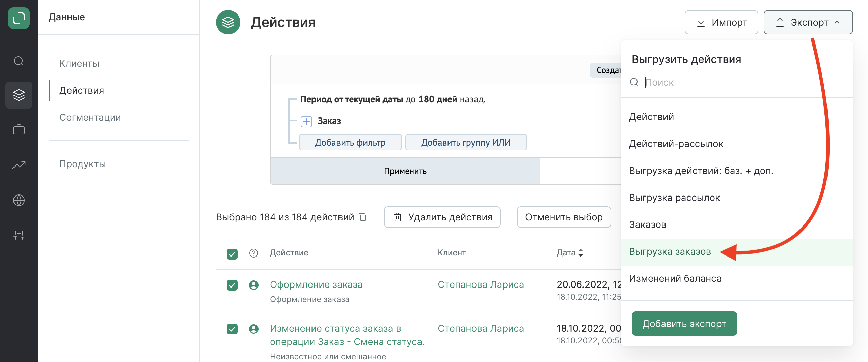This screenshot has width=868, height=362.
Task: Select Заказов export option
Action: click(x=737, y=224)
